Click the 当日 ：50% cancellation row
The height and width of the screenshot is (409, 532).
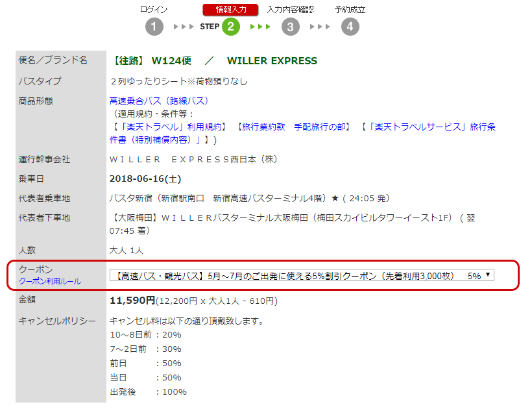tap(145, 378)
